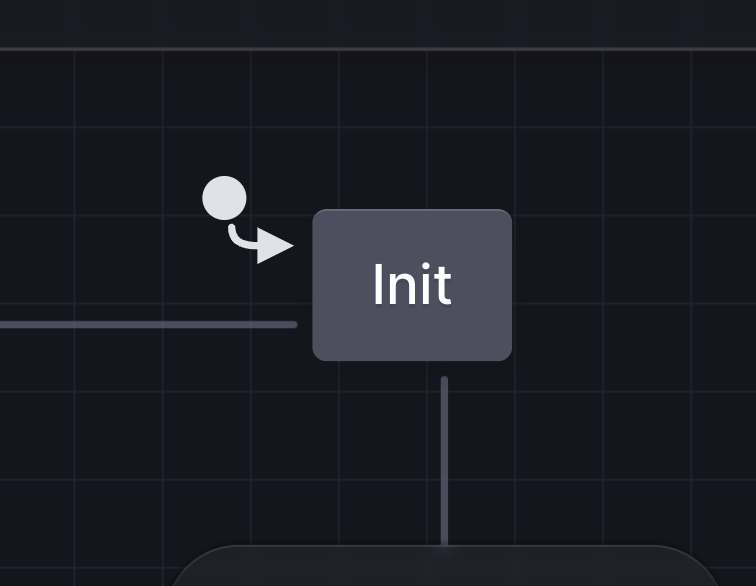Select the horizontal transition line left of Init

tap(150, 324)
